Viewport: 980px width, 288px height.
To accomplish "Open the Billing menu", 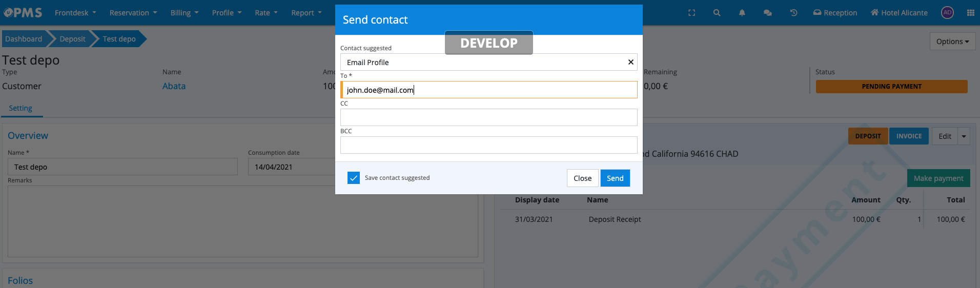I will point(184,13).
